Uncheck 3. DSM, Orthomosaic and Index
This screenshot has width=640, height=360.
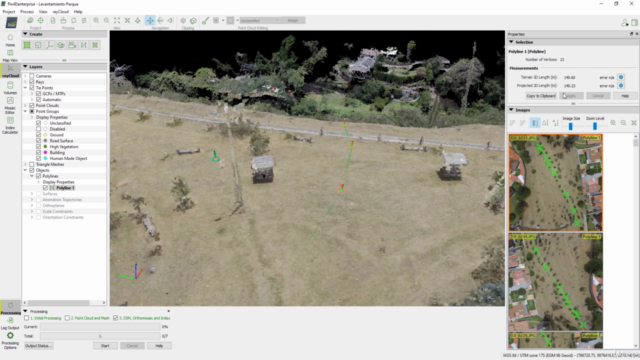pyautogui.click(x=116, y=318)
